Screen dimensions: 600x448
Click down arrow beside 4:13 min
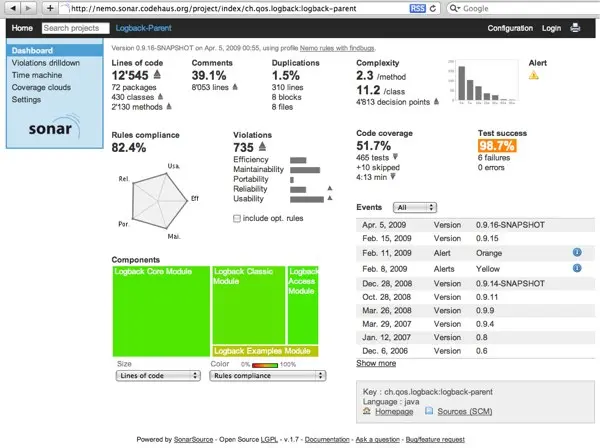[x=393, y=176]
